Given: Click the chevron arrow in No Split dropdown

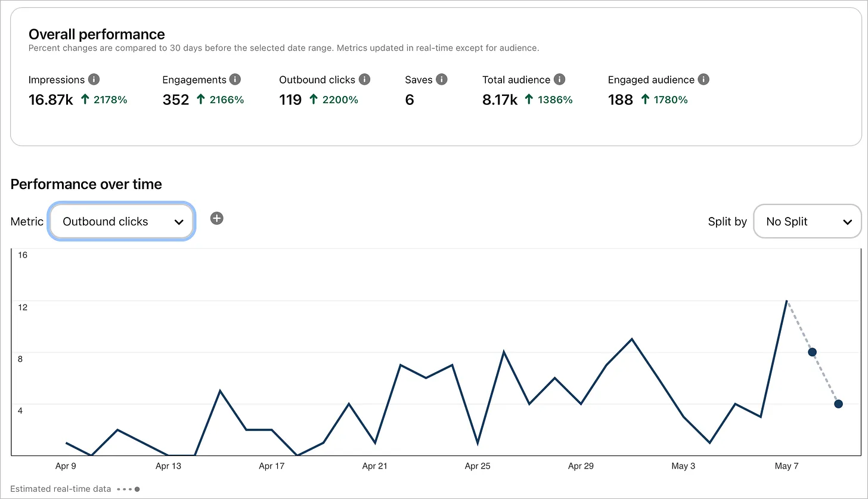Looking at the screenshot, I should click(x=848, y=222).
